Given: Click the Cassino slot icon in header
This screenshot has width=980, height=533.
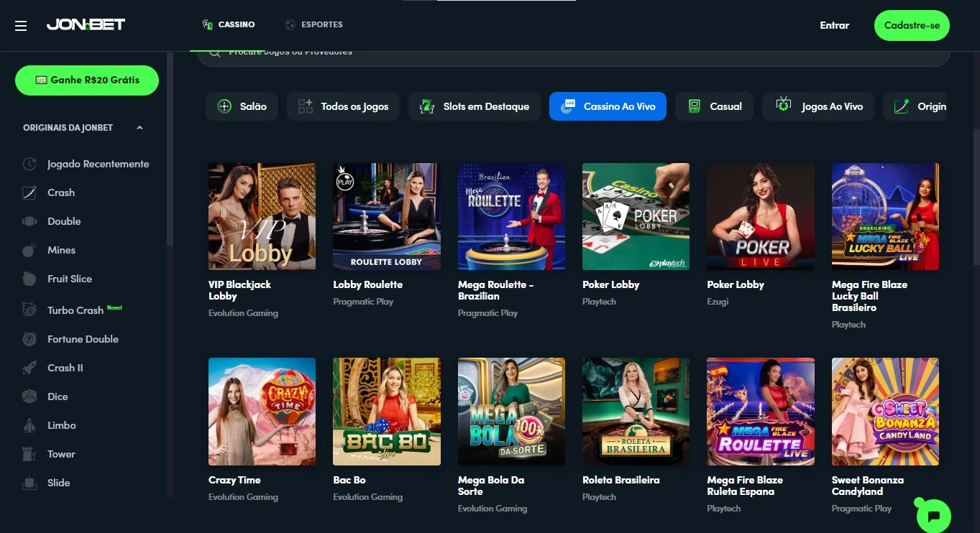Looking at the screenshot, I should click(208, 24).
